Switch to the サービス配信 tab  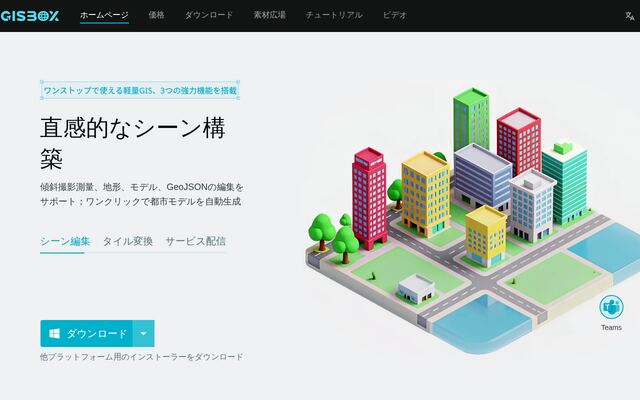[x=196, y=241]
